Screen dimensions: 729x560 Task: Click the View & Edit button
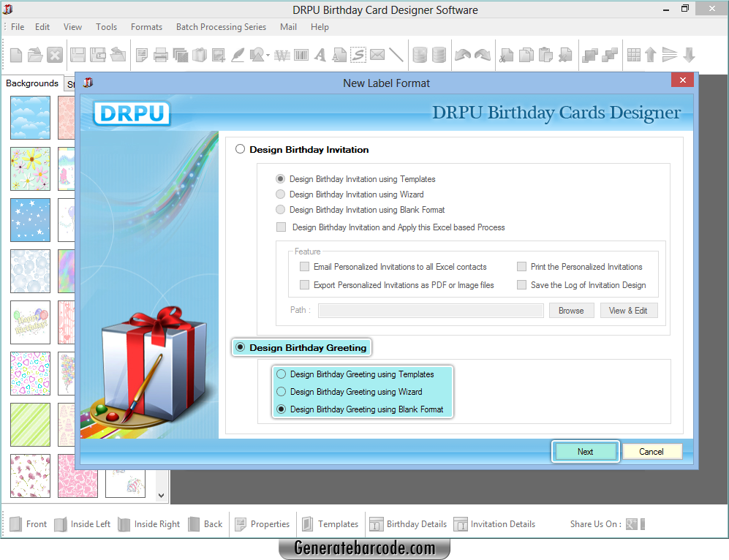coord(628,311)
